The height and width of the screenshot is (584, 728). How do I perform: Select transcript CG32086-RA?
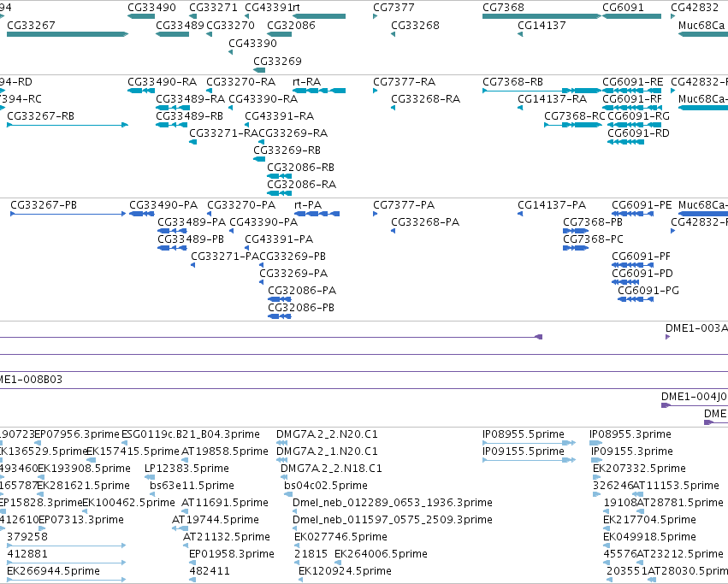click(302, 185)
